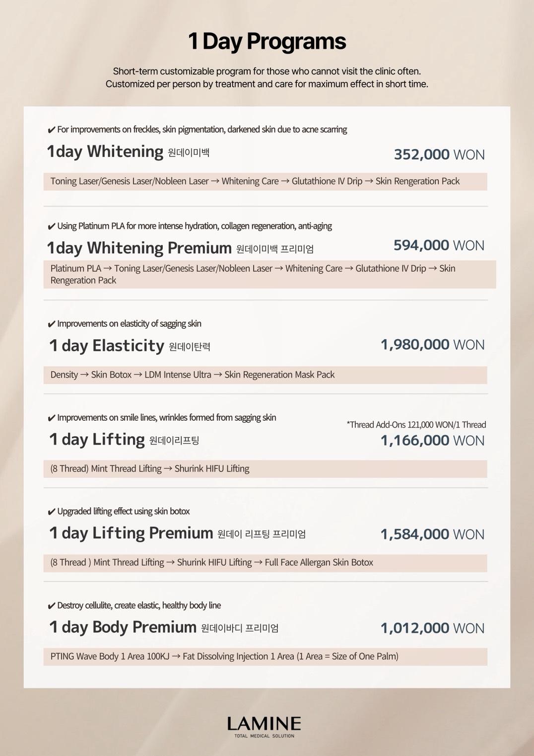
Task: Choose the 1 day Lifting program heading
Action: point(97,439)
